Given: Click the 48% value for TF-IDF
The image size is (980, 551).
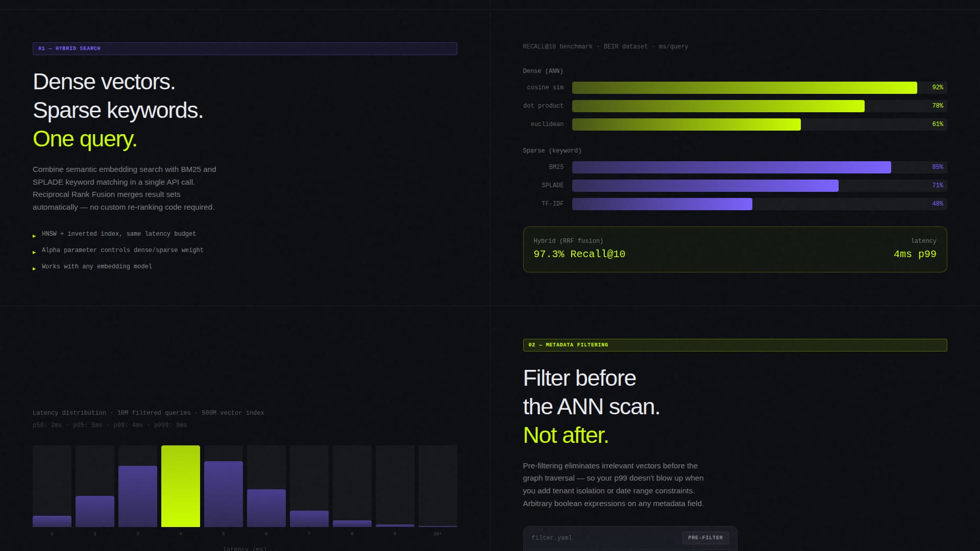Looking at the screenshot, I should [938, 204].
